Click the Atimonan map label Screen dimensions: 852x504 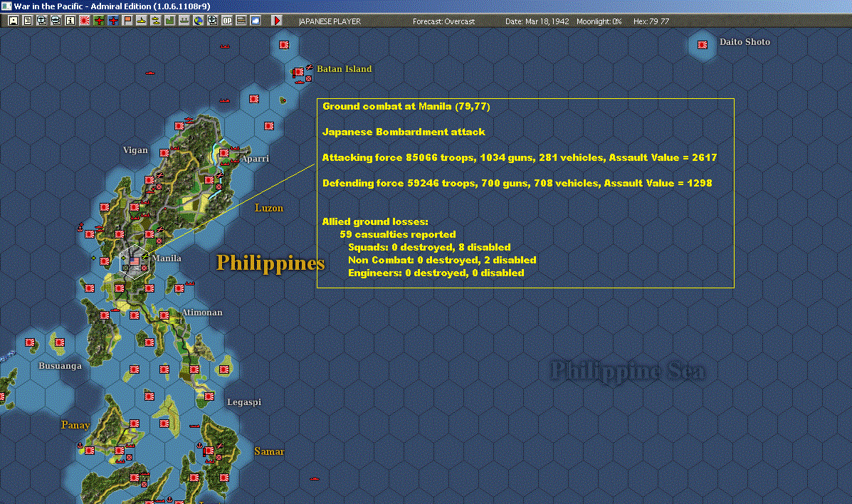pyautogui.click(x=202, y=313)
